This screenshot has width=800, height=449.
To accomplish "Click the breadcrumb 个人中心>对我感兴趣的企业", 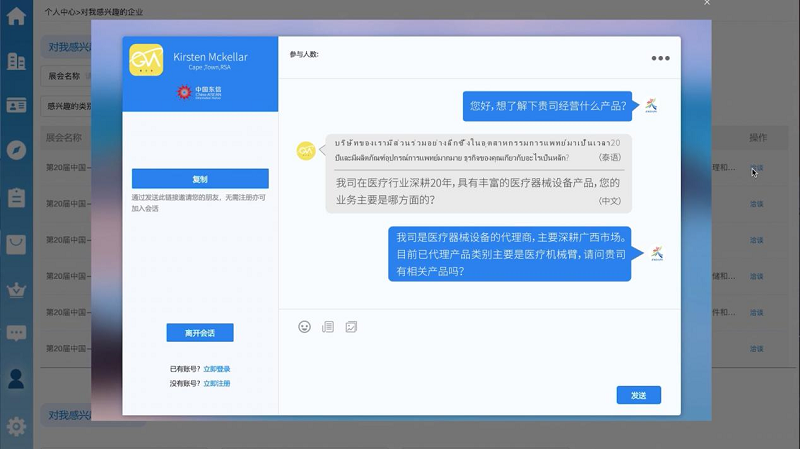I will tap(93, 12).
